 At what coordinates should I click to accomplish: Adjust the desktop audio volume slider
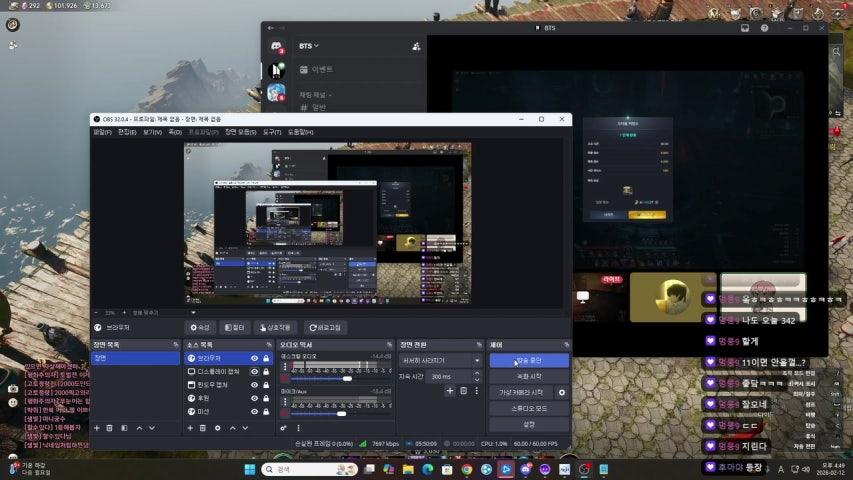[341, 379]
